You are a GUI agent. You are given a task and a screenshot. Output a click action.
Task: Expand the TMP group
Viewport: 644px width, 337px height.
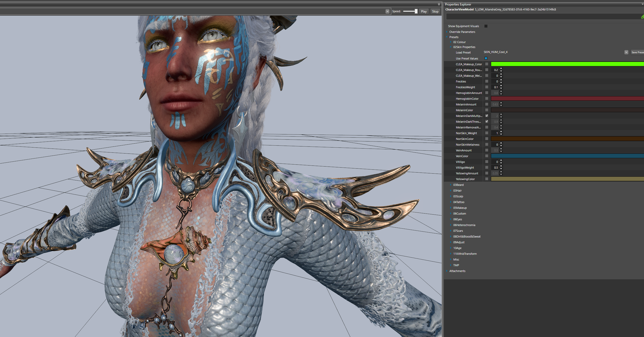pyautogui.click(x=451, y=265)
